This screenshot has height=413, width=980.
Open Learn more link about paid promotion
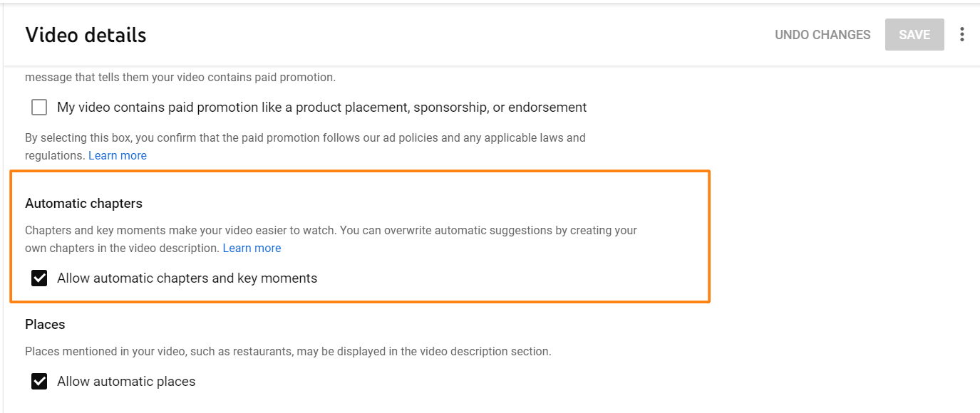118,155
